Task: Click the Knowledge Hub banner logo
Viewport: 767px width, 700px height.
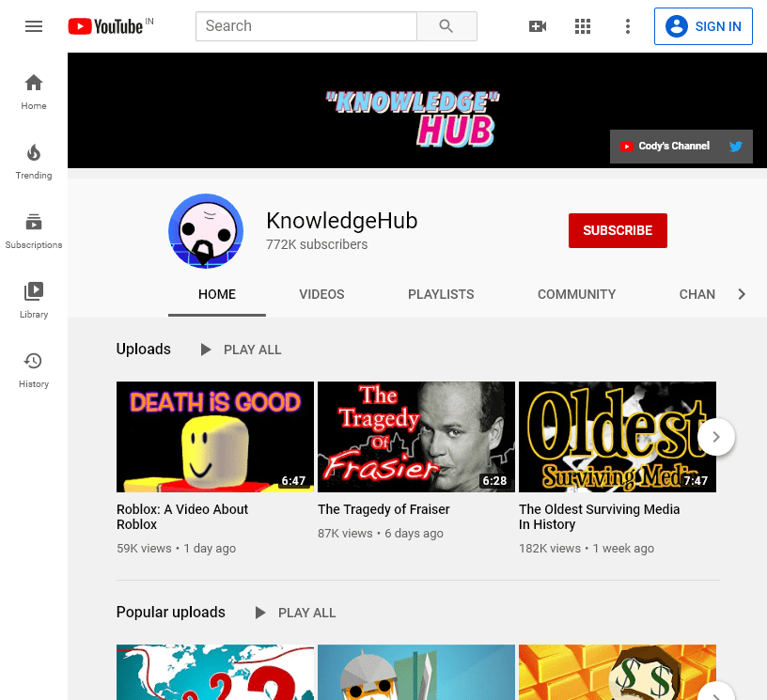Action: click(413, 118)
